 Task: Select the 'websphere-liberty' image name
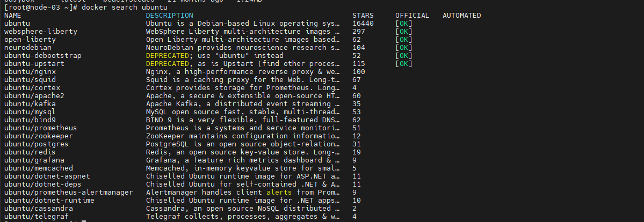click(41, 32)
